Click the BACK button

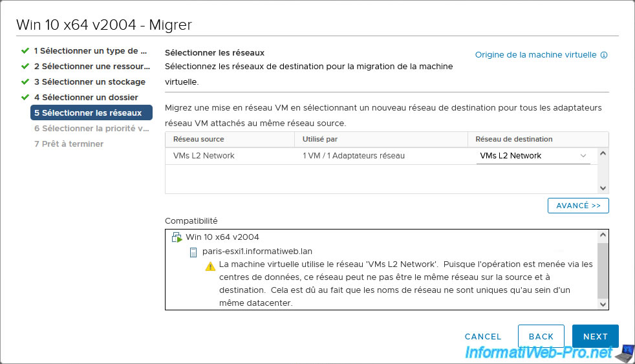tap(541, 336)
